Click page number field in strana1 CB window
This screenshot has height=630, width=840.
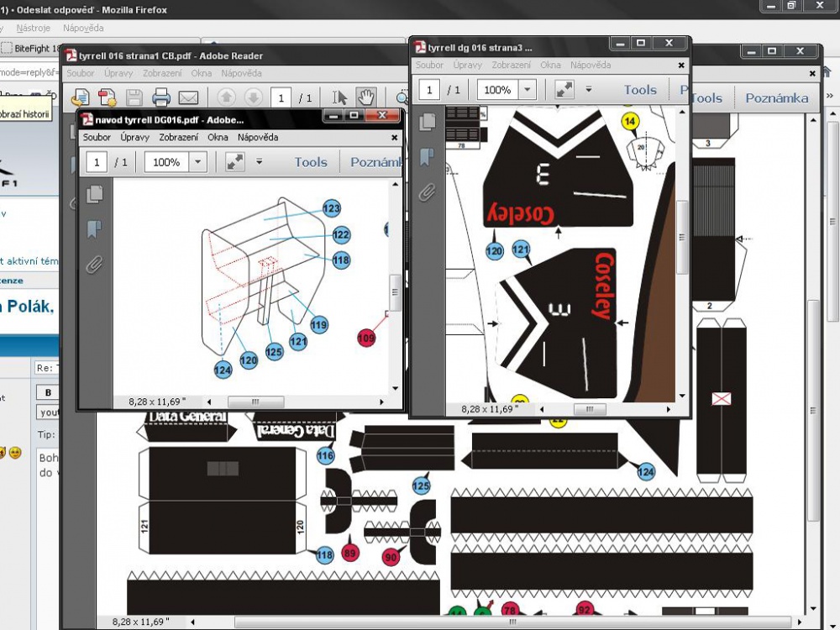click(281, 98)
